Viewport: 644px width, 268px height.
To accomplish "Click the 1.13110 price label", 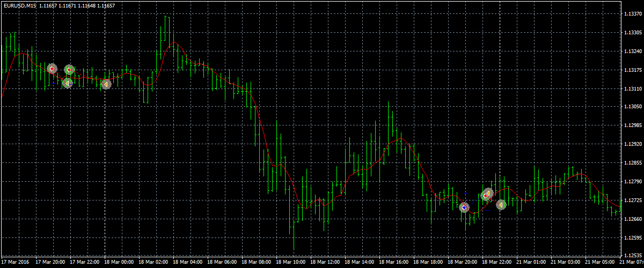I will (633, 88).
